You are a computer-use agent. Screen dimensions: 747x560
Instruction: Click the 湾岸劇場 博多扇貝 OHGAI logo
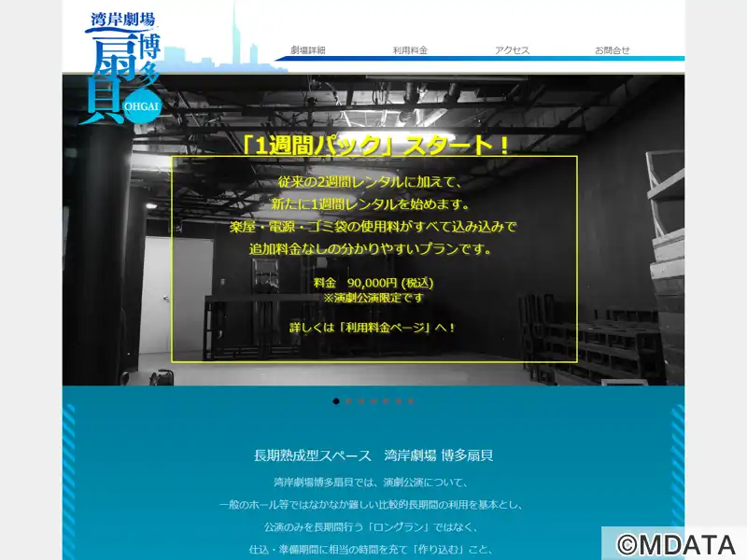(120, 68)
